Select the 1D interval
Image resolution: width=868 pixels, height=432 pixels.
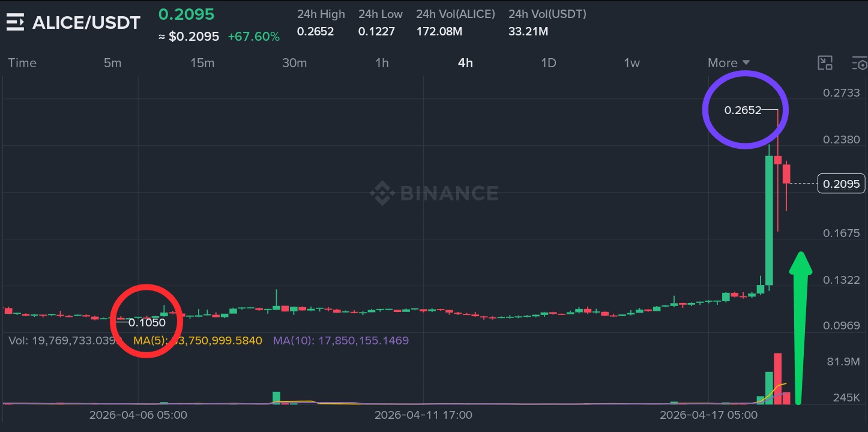click(x=549, y=63)
